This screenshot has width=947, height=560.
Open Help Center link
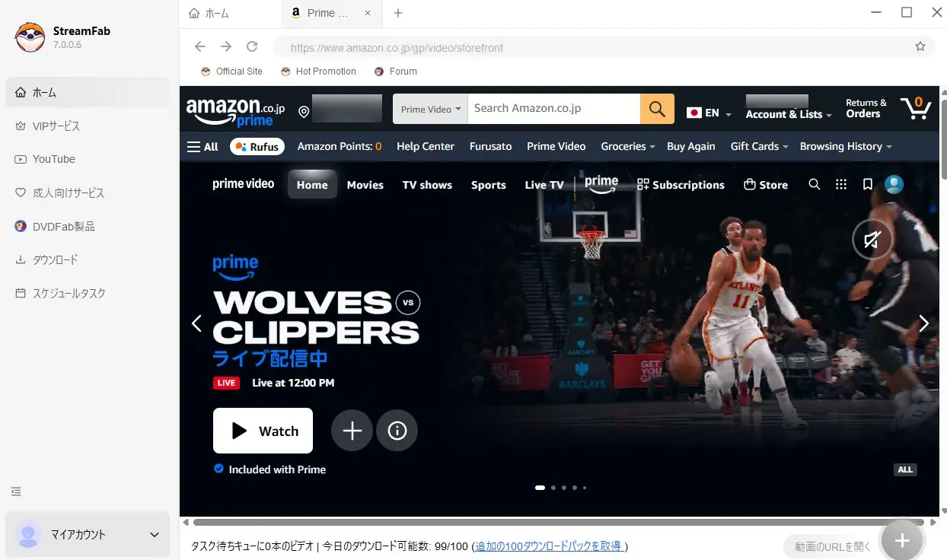pos(426,146)
